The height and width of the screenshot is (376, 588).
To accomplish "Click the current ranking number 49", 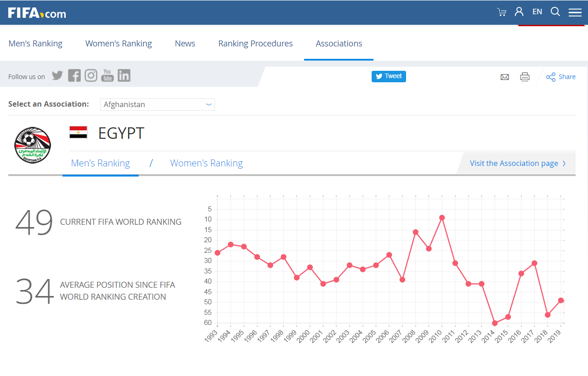I will (x=34, y=222).
